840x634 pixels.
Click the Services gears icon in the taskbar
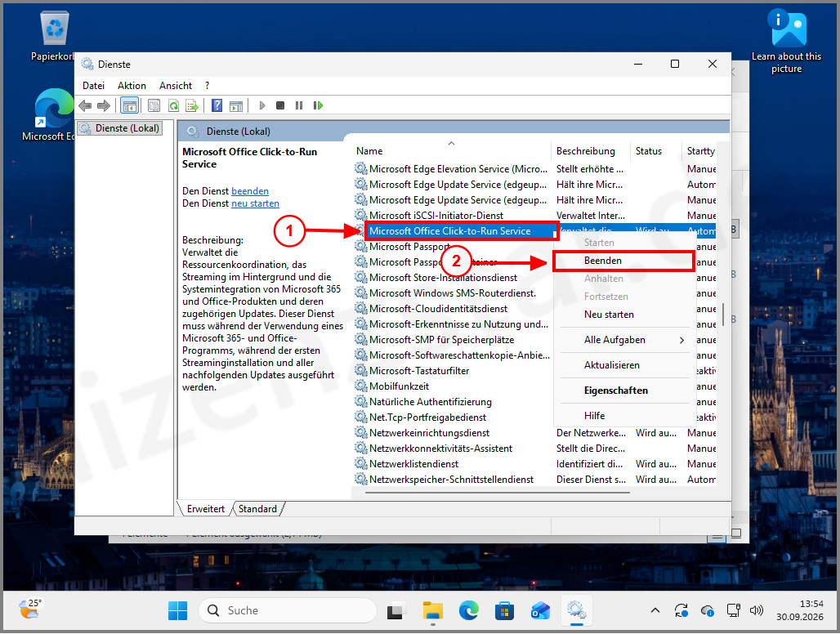[576, 610]
